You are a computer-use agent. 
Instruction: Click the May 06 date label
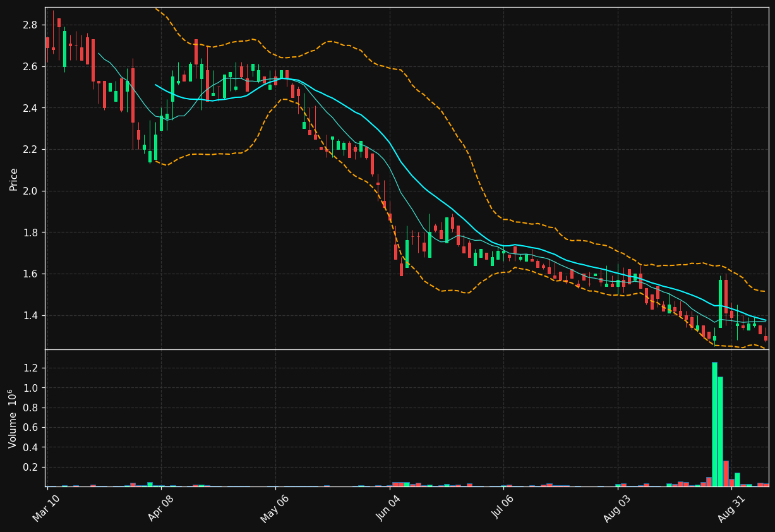(x=274, y=508)
